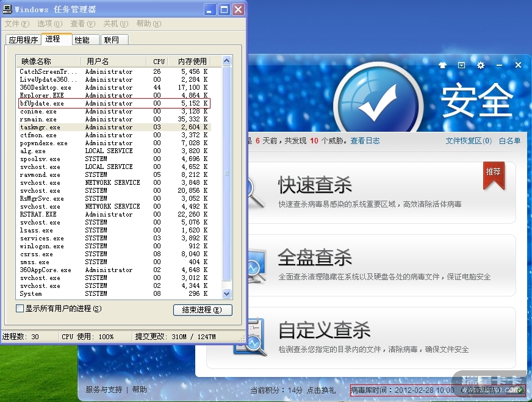The width and height of the screenshot is (532, 402).
Task: Click the custom scan clipboard icon
Action: 250,337
